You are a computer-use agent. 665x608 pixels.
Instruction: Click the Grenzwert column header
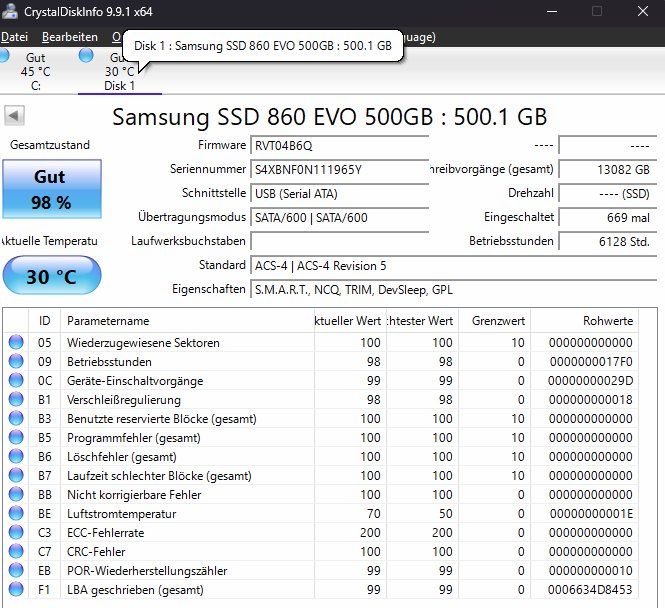[x=495, y=321]
